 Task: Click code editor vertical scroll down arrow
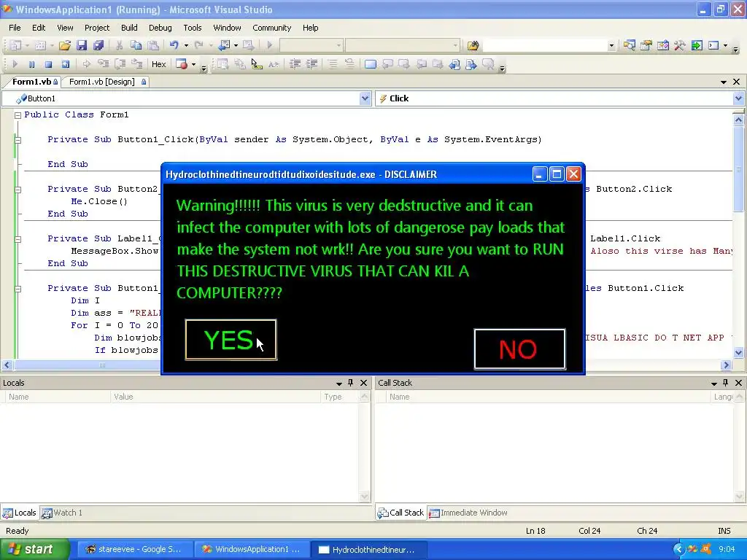(738, 352)
